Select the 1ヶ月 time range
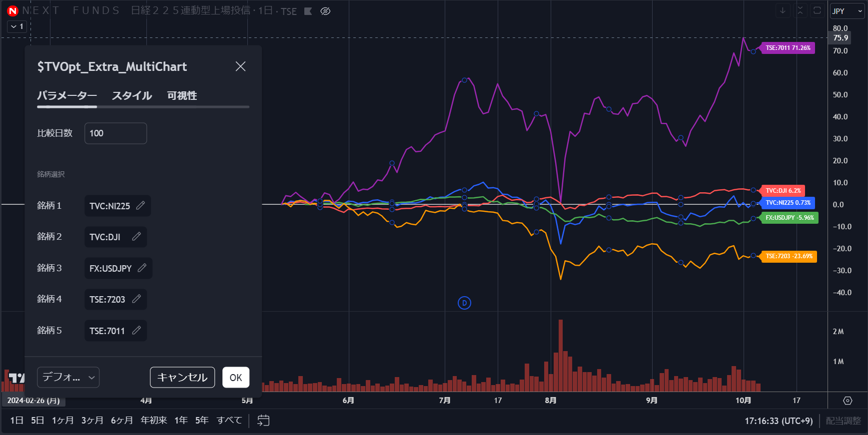Viewport: 868px width, 435px height. 62,421
